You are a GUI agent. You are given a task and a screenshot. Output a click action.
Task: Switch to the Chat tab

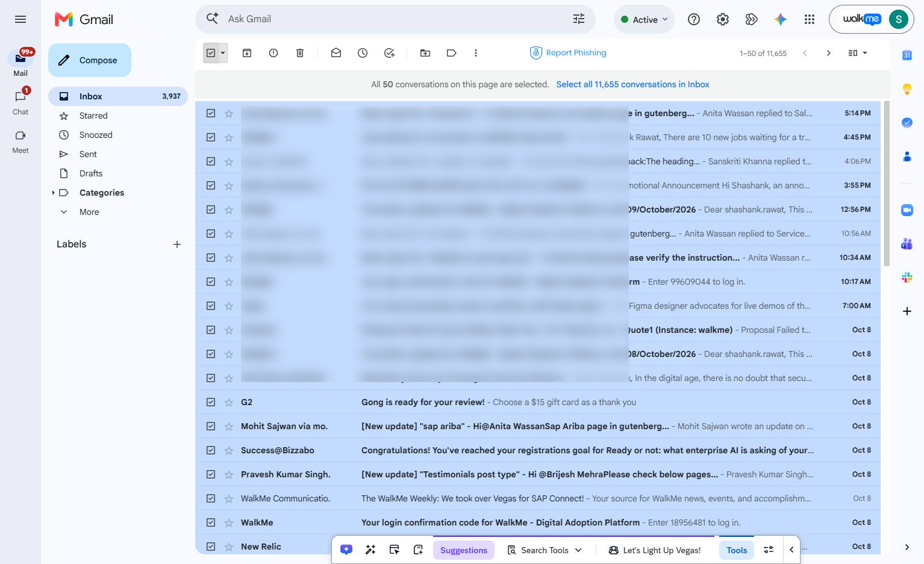(x=20, y=101)
